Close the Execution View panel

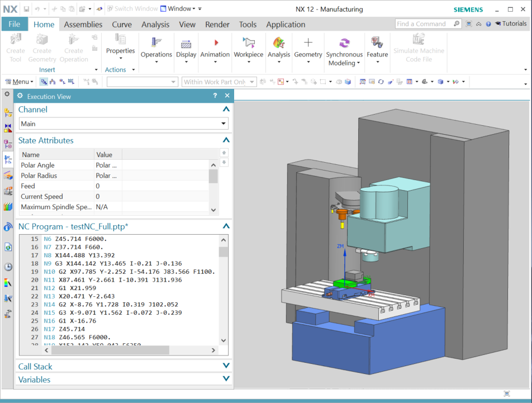tap(227, 96)
